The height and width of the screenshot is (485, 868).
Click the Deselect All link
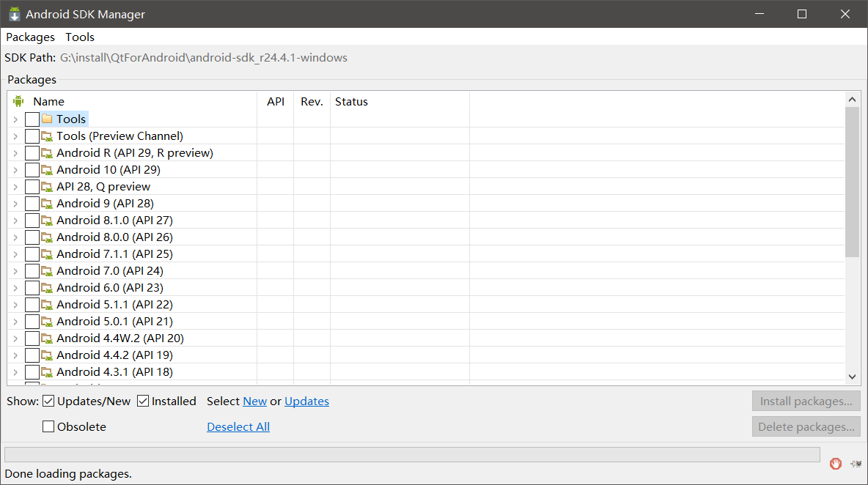point(238,426)
